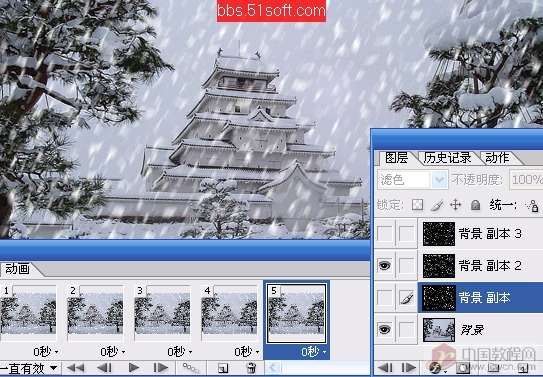543x377 pixels.
Task: Hide the 背景 layer
Action: (x=384, y=330)
